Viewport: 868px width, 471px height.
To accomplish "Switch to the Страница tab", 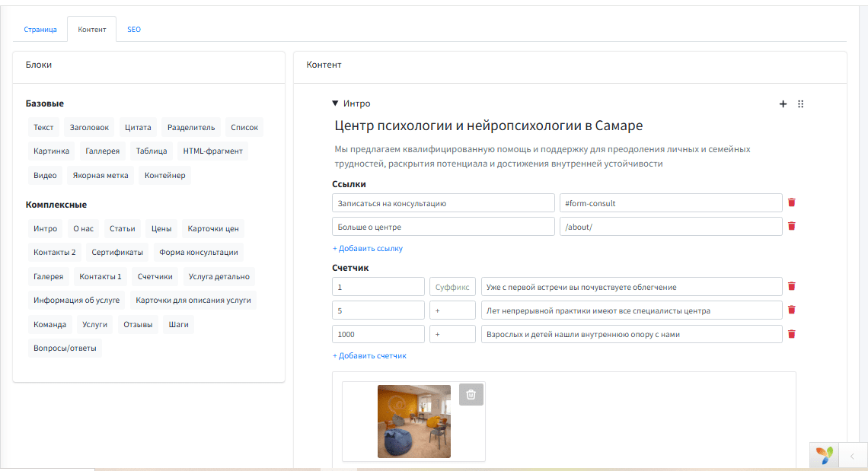I will 40,30.
